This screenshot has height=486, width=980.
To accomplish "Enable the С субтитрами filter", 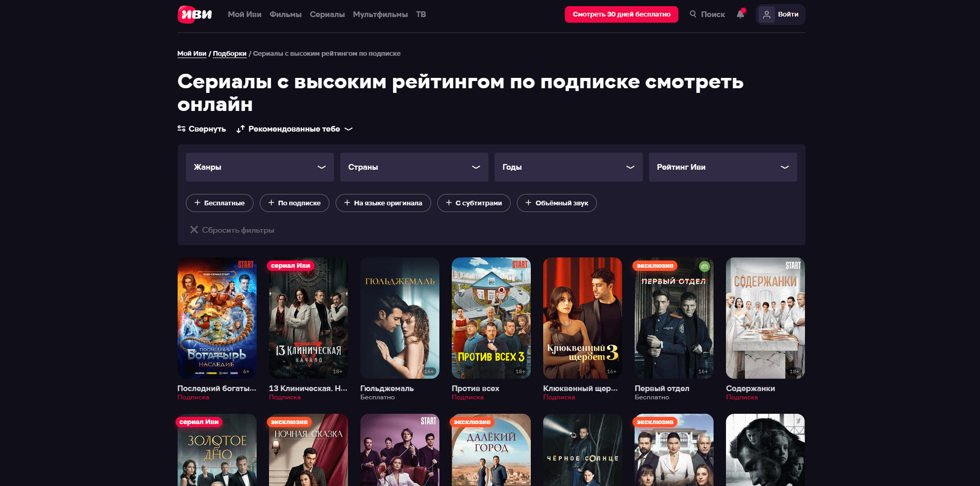I will click(473, 203).
